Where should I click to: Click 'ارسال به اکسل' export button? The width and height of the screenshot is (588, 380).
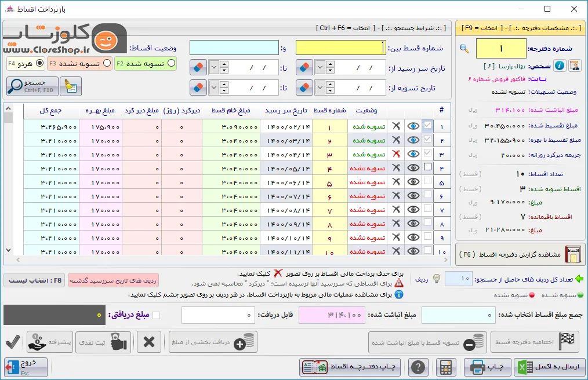(x=549, y=367)
